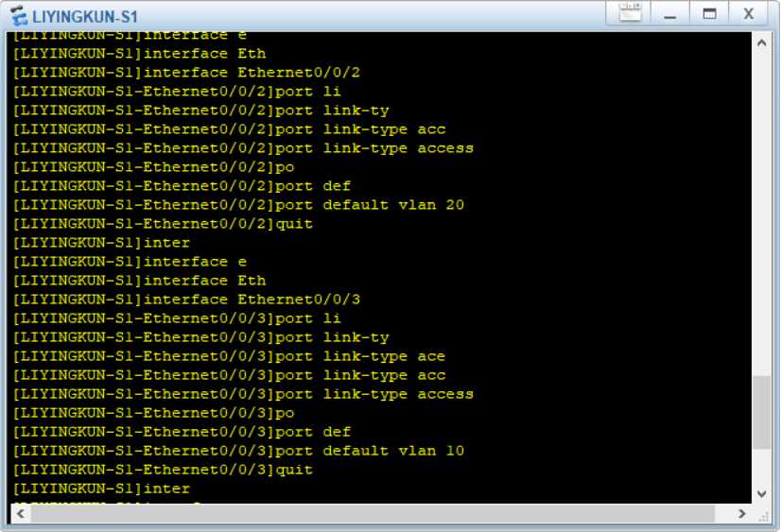Click the Ethernet0/0/2 'port li' line

[x=177, y=92]
